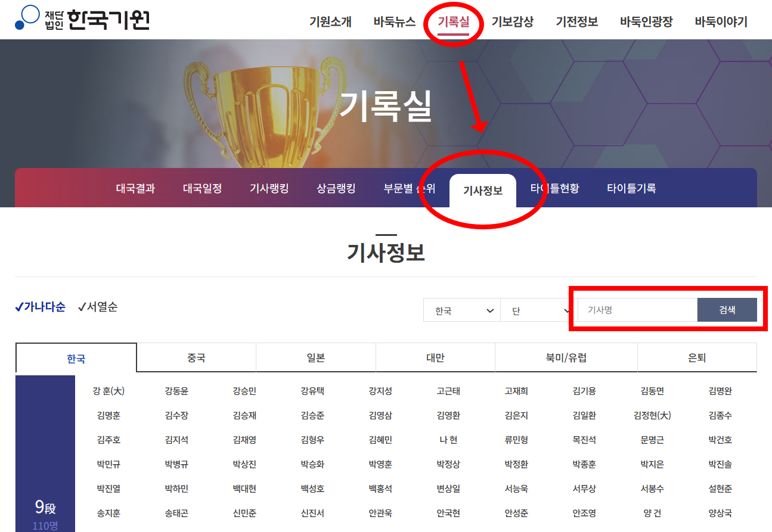The image size is (772, 532).
Task: Open the 한국 country dropdown
Action: pos(461,310)
